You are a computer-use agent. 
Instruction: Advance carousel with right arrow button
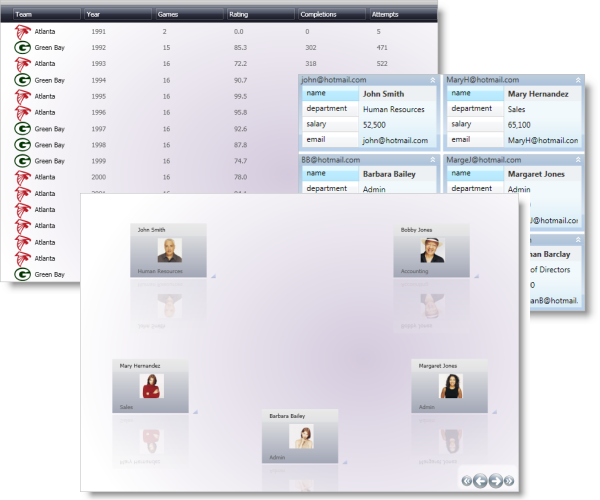495,482
